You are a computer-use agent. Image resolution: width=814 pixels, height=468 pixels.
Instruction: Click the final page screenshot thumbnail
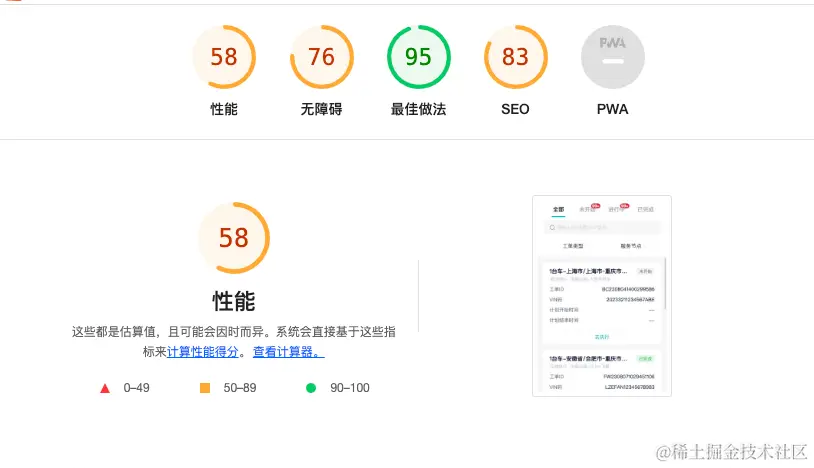pos(602,296)
